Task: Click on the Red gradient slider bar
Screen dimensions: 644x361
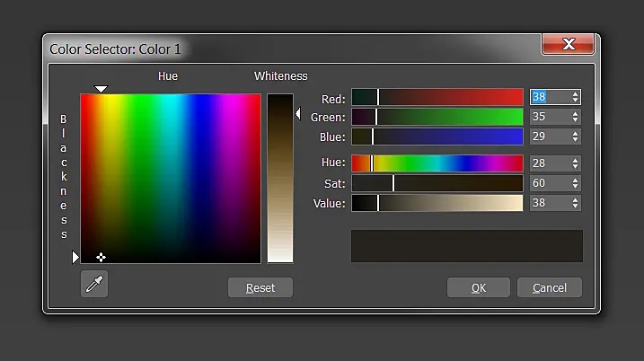Action: coord(437,97)
